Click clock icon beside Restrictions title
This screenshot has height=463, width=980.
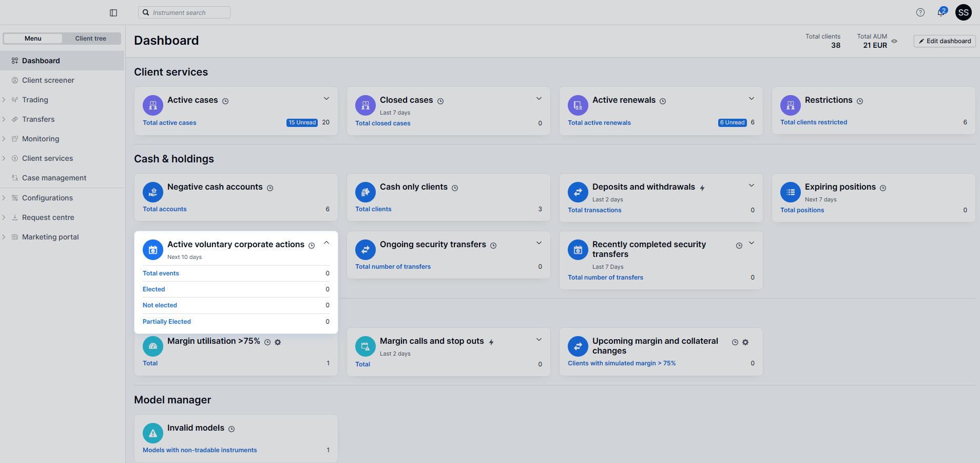coord(860,101)
